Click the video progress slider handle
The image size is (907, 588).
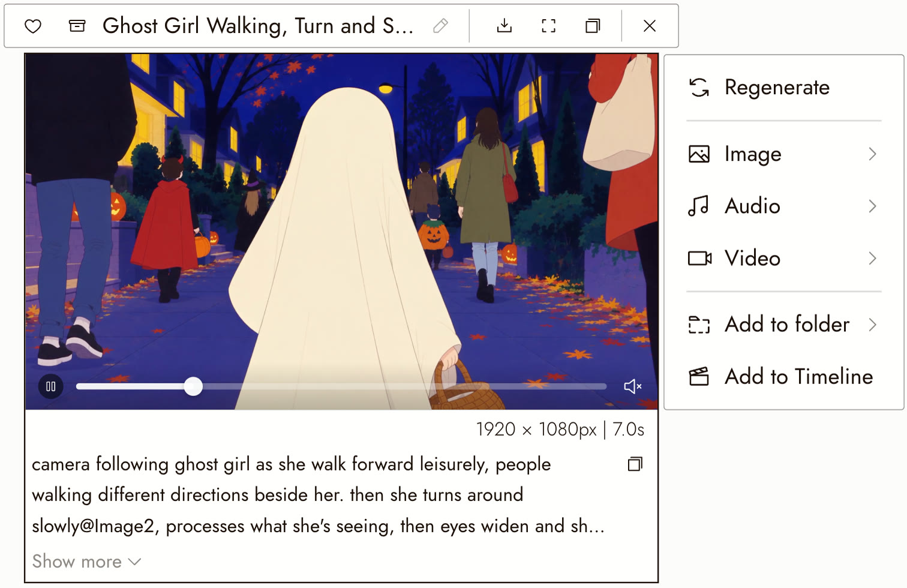pos(193,386)
